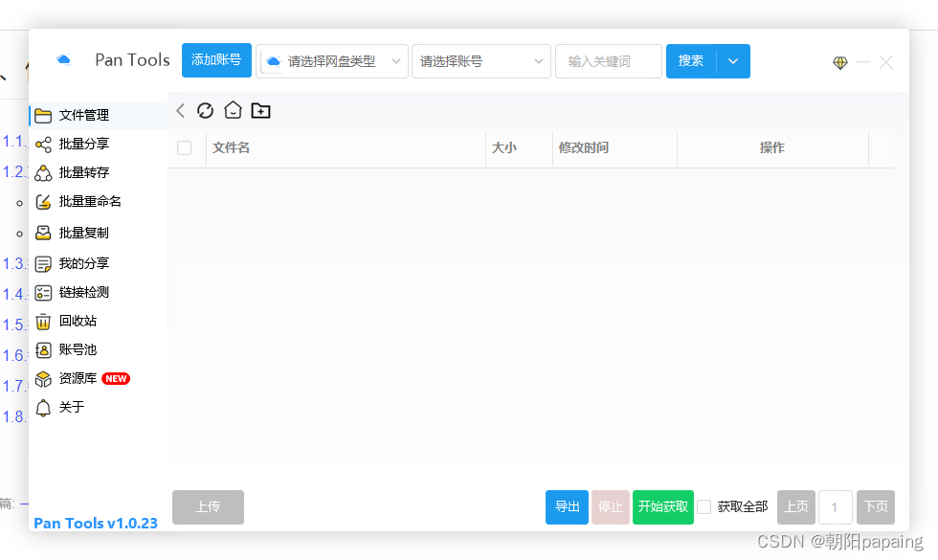This screenshot has height=560, width=938.
Task: Click the 停止 button
Action: pyautogui.click(x=611, y=507)
